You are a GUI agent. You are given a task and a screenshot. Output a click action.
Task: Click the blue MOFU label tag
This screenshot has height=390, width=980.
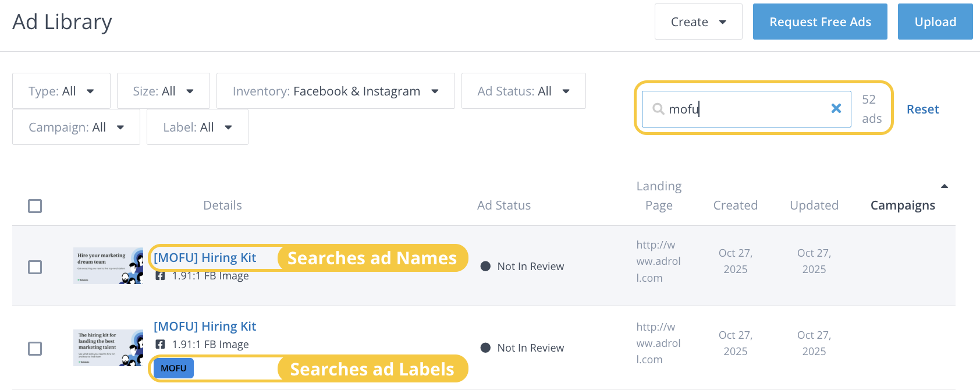coord(173,368)
